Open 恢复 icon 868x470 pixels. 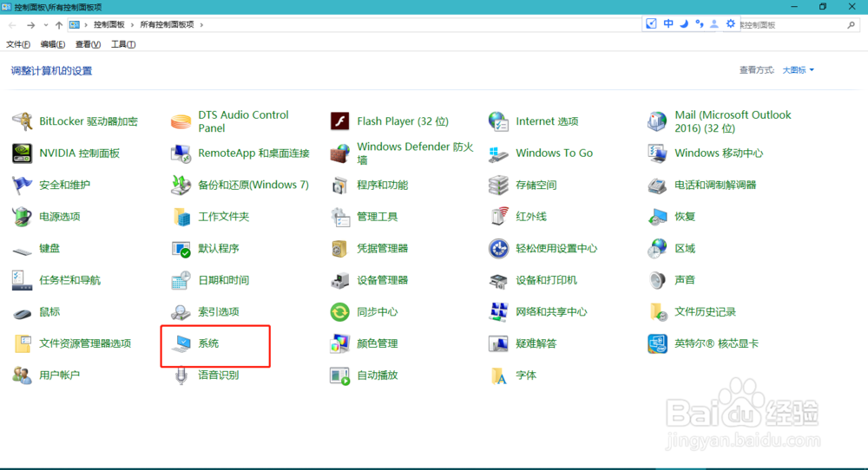(x=657, y=216)
